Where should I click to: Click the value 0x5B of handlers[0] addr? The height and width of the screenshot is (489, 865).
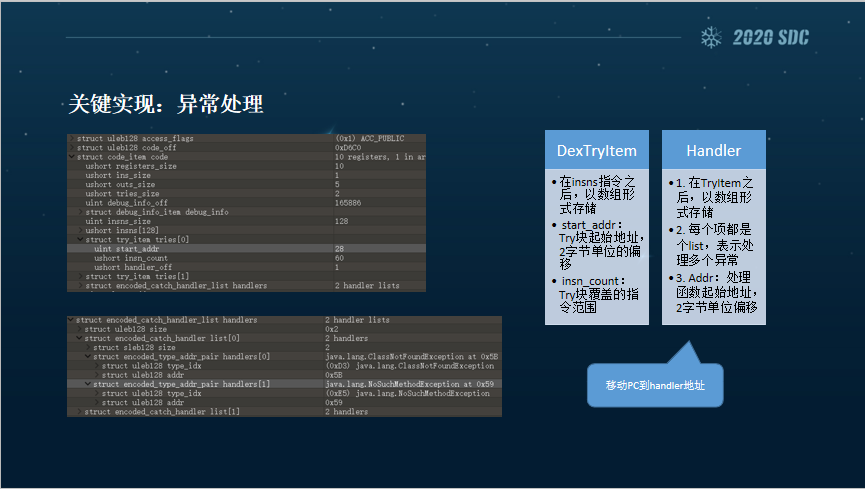(x=335, y=375)
